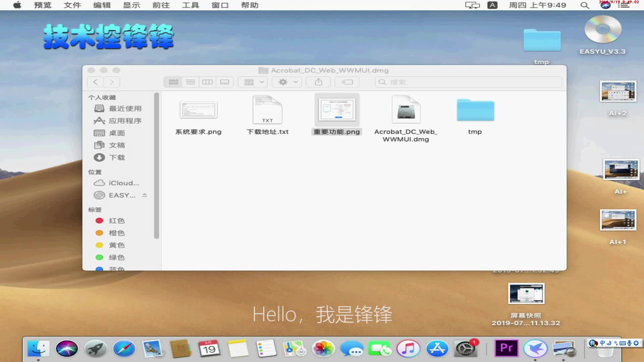Open the Share button in the Finder toolbar
The width and height of the screenshot is (644, 362).
point(318,82)
